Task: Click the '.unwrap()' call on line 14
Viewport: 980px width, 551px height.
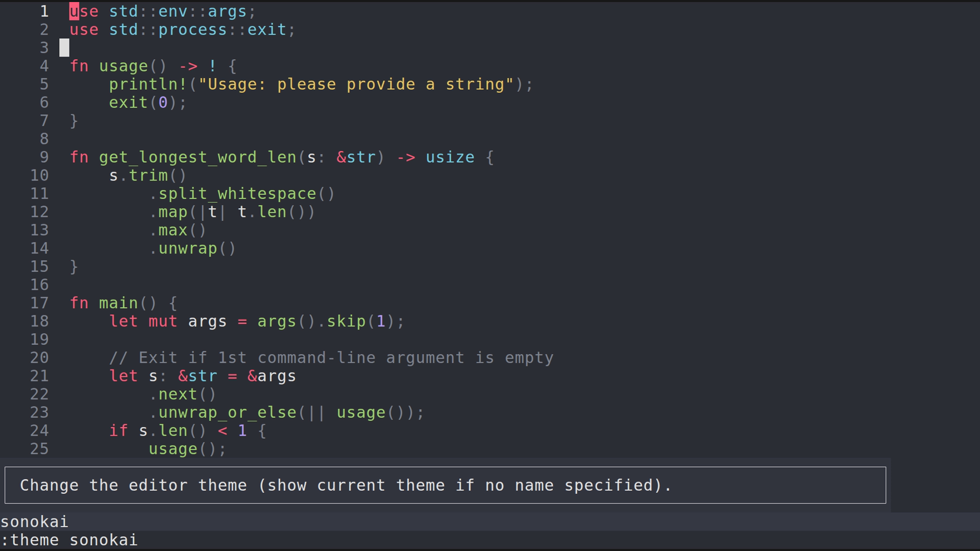Action: 192,248
